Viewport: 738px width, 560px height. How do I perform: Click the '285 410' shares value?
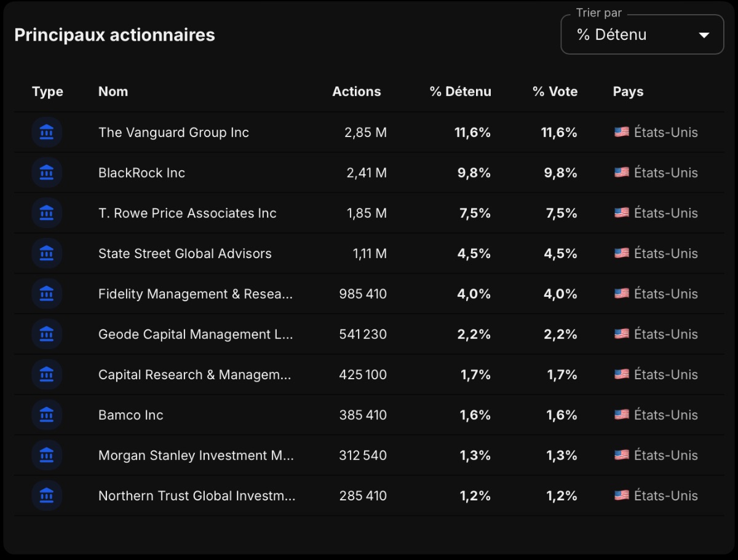click(363, 495)
